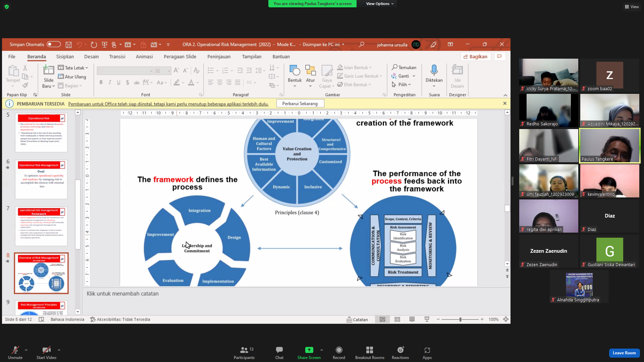Expand video options arrow next to Start Video

pos(59,350)
